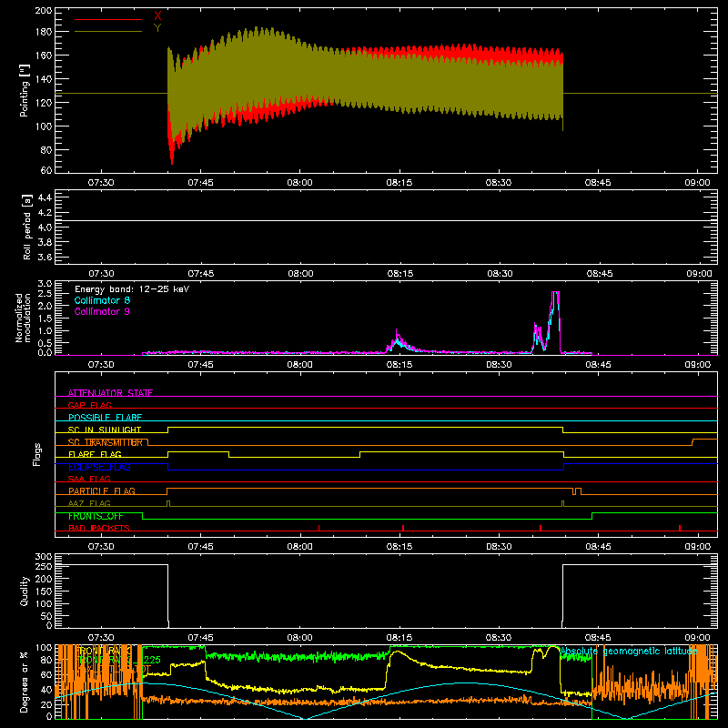Click the 'ATTENUATOR_STATE' flag label
Image resolution: width=728 pixels, height=728 pixels.
(110, 393)
